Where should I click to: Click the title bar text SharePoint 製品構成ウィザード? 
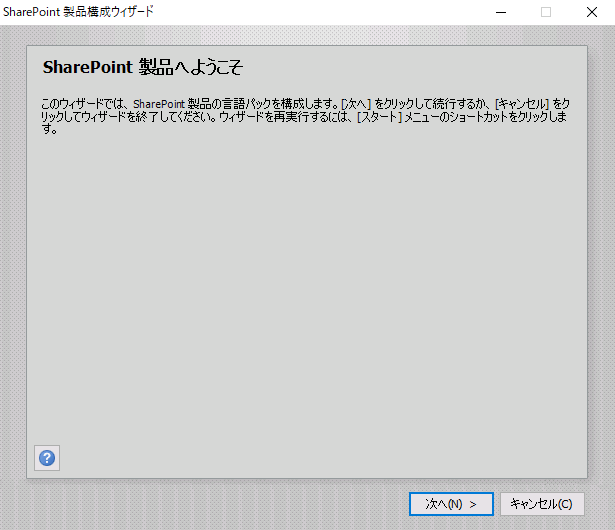(x=78, y=11)
